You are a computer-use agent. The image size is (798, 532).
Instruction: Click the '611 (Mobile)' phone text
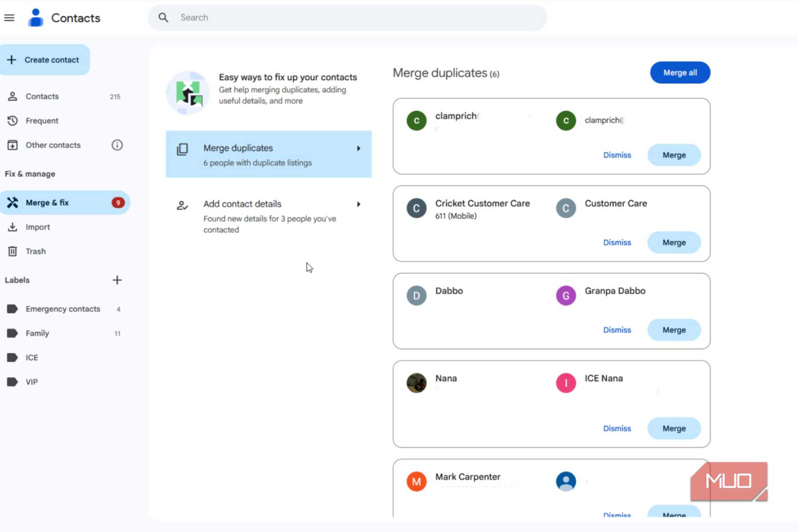pyautogui.click(x=456, y=216)
